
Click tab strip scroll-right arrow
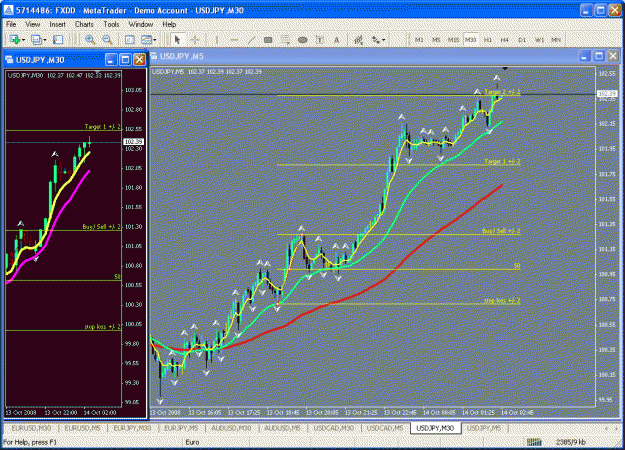coord(615,428)
